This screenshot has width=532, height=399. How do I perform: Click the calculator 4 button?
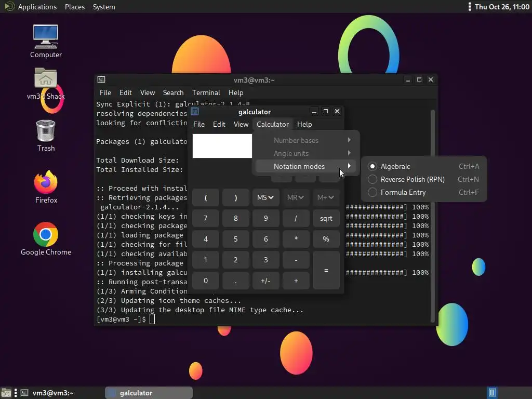(206, 239)
